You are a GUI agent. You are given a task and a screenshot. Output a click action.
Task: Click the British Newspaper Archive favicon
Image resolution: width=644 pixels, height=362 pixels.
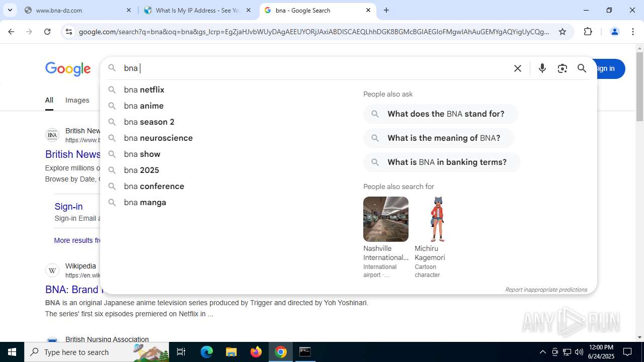(x=52, y=135)
